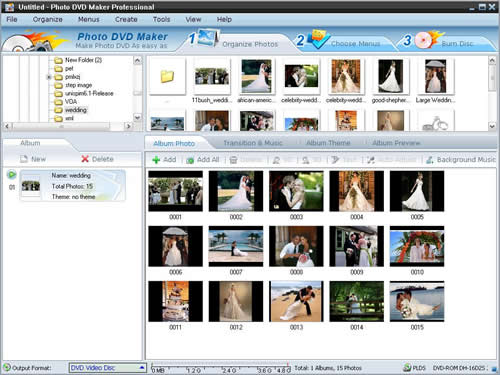Select the step image folder
Image resolution: width=500 pixels, height=375 pixels.
click(73, 85)
